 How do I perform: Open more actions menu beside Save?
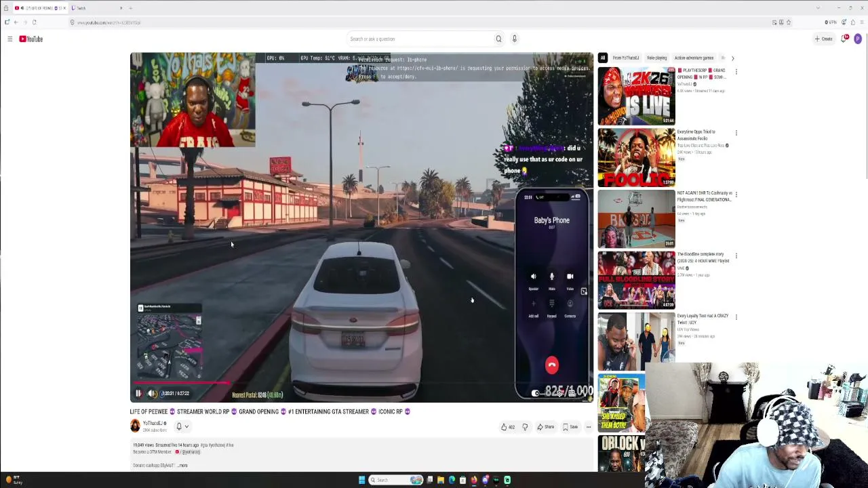click(589, 427)
